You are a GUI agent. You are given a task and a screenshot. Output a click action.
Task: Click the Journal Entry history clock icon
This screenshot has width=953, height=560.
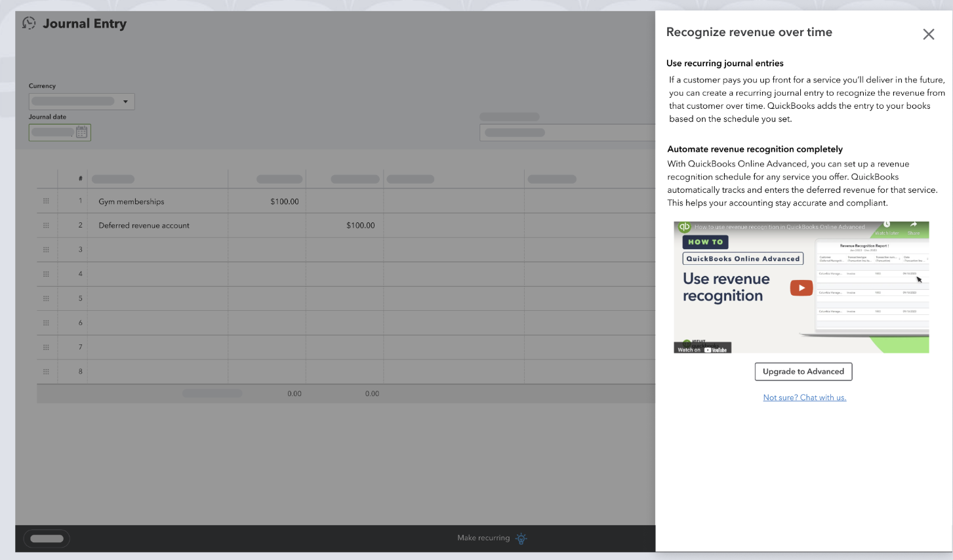(x=29, y=23)
